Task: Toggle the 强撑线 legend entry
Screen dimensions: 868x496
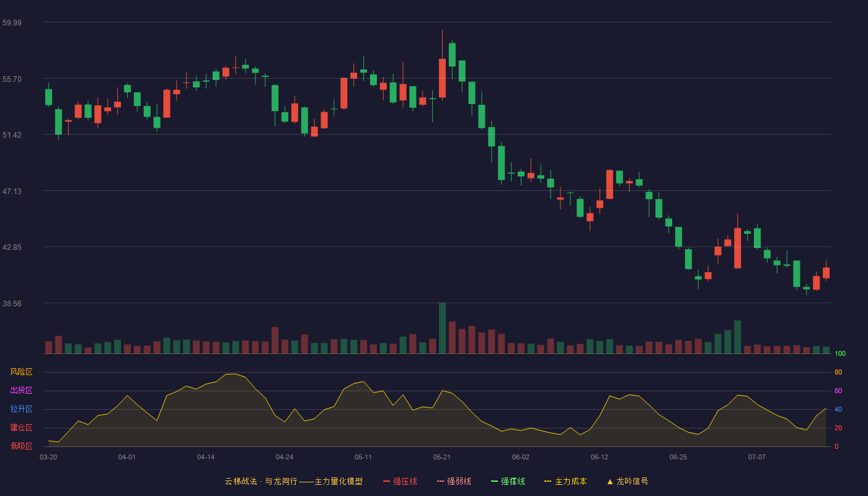Action: pos(508,481)
